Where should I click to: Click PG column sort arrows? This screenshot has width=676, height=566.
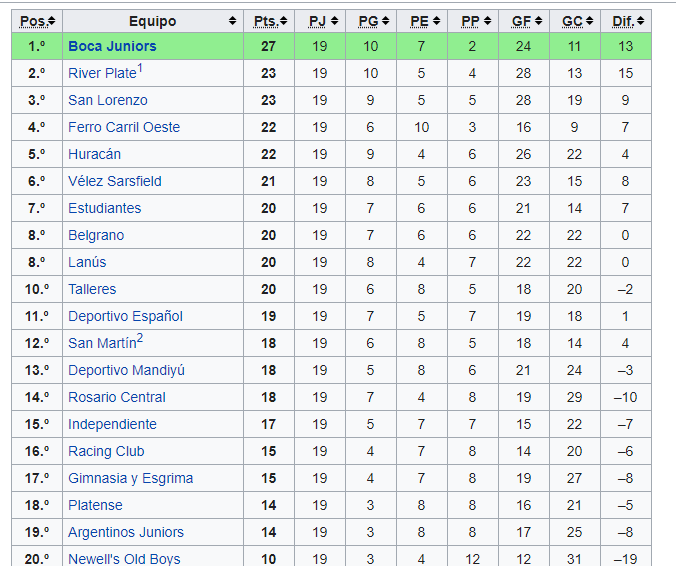click(x=385, y=21)
